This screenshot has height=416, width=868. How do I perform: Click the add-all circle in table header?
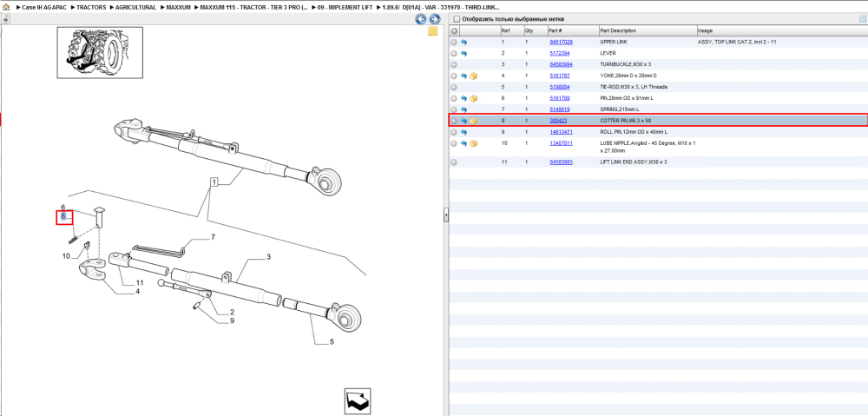pos(454,31)
